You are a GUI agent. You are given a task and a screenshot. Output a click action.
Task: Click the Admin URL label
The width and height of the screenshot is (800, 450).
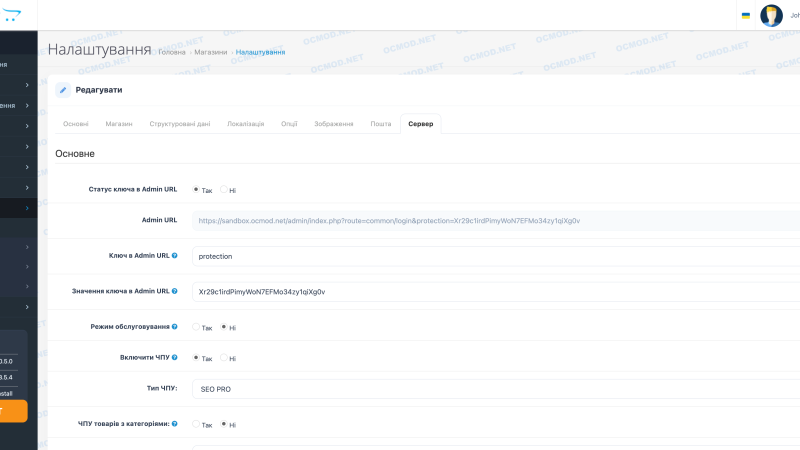point(159,220)
